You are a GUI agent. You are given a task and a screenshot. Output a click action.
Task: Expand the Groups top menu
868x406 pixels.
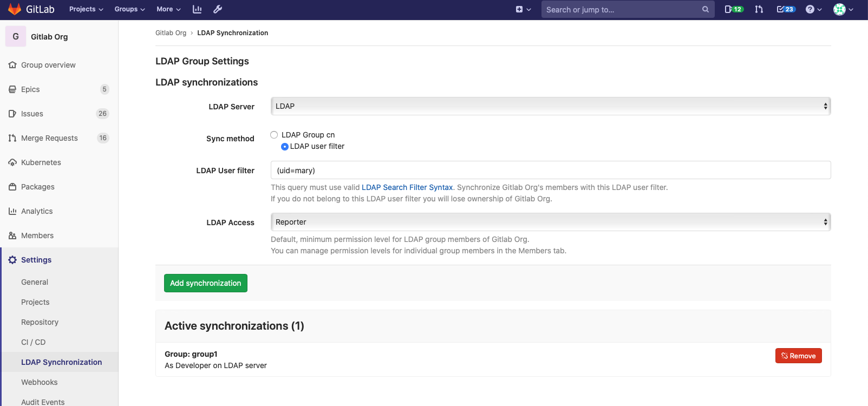(x=130, y=9)
